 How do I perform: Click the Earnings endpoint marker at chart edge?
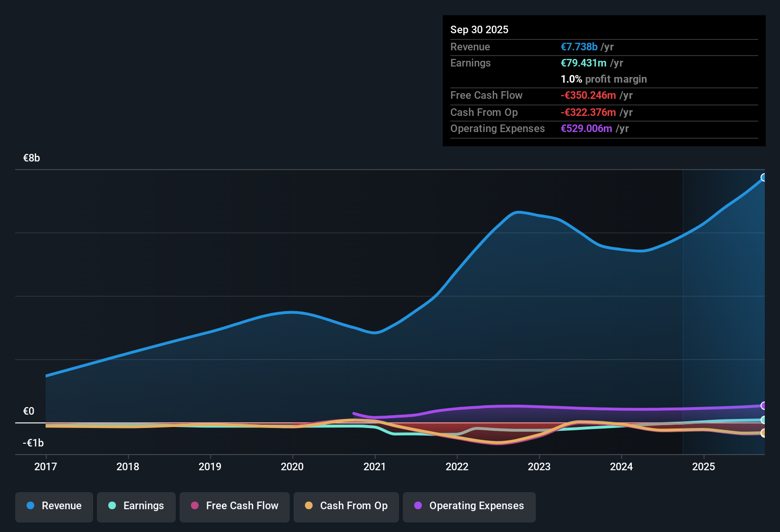pyautogui.click(x=763, y=420)
